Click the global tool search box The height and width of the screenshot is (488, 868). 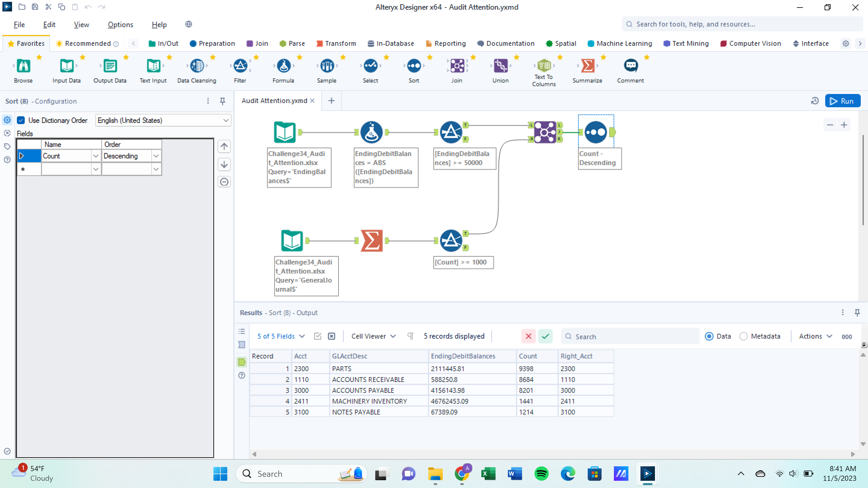tap(742, 24)
